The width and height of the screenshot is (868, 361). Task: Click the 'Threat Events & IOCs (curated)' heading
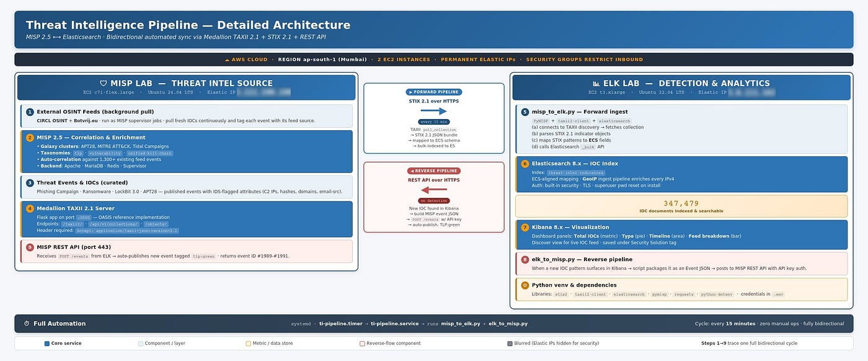[x=82, y=183]
